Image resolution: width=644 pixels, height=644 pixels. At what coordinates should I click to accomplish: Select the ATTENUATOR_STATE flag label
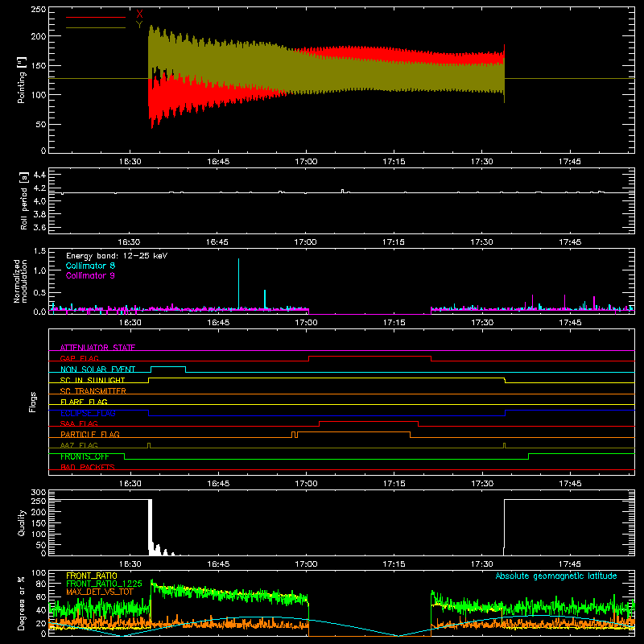point(97,348)
